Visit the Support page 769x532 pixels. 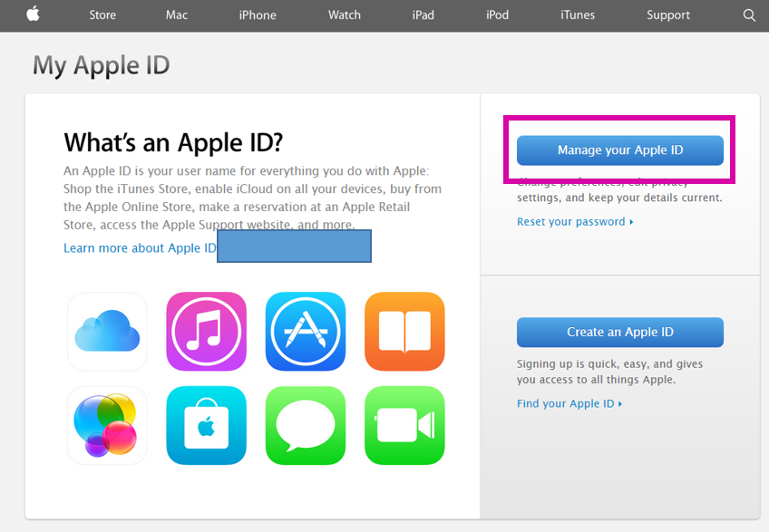pyautogui.click(x=668, y=15)
